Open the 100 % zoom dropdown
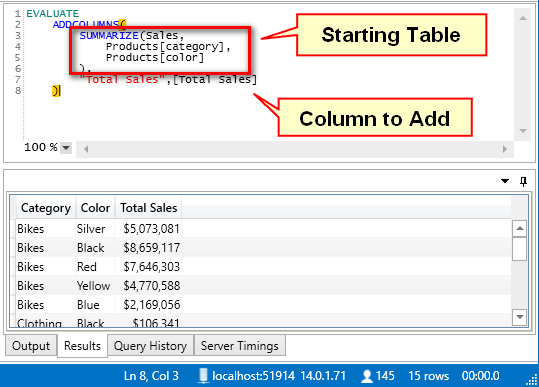Screen dimensions: 539x387 pos(66,148)
